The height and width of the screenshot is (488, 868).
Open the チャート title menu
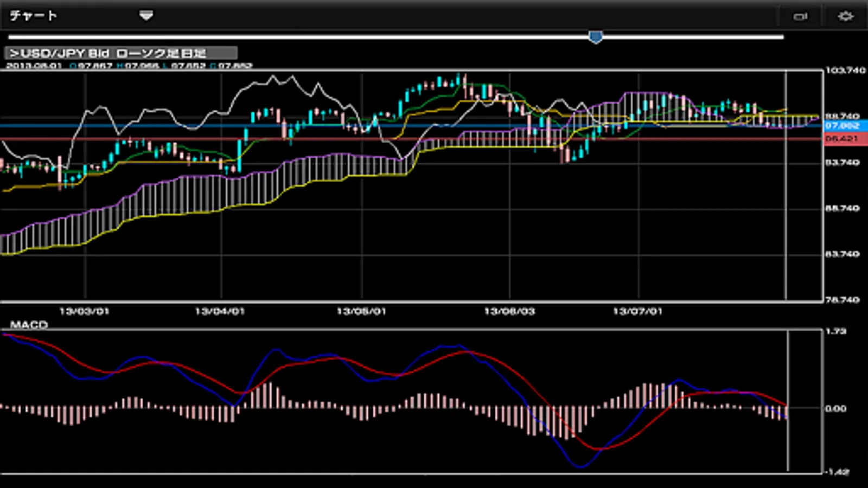(34, 16)
